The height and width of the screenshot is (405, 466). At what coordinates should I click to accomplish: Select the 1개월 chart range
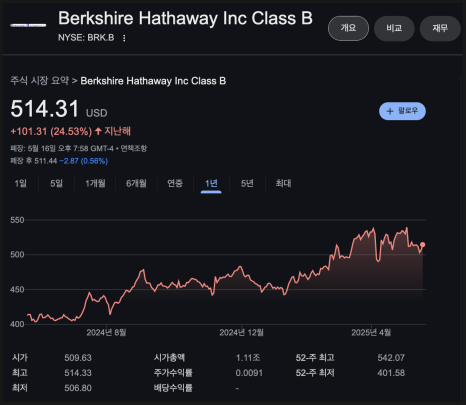95,183
